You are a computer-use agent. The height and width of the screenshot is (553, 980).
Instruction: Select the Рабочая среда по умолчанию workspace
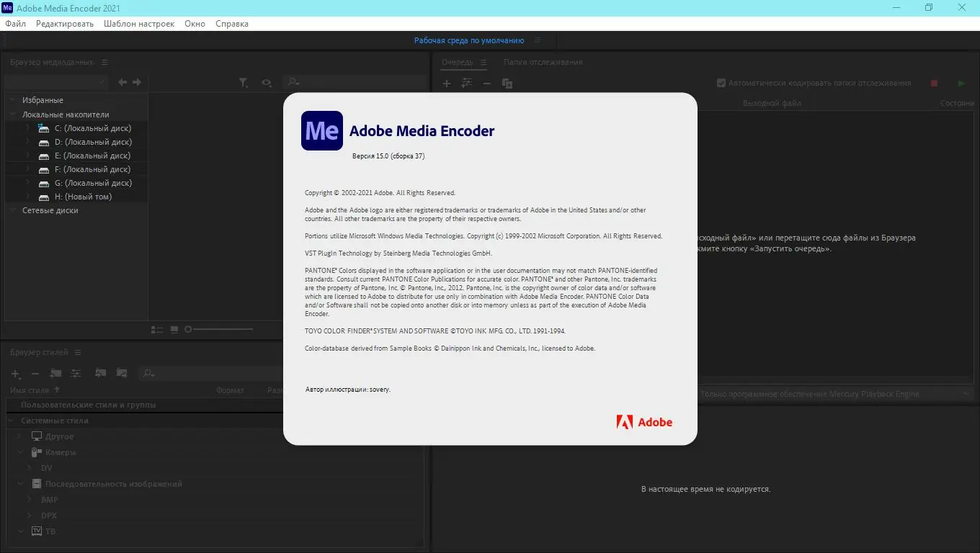[x=469, y=41]
